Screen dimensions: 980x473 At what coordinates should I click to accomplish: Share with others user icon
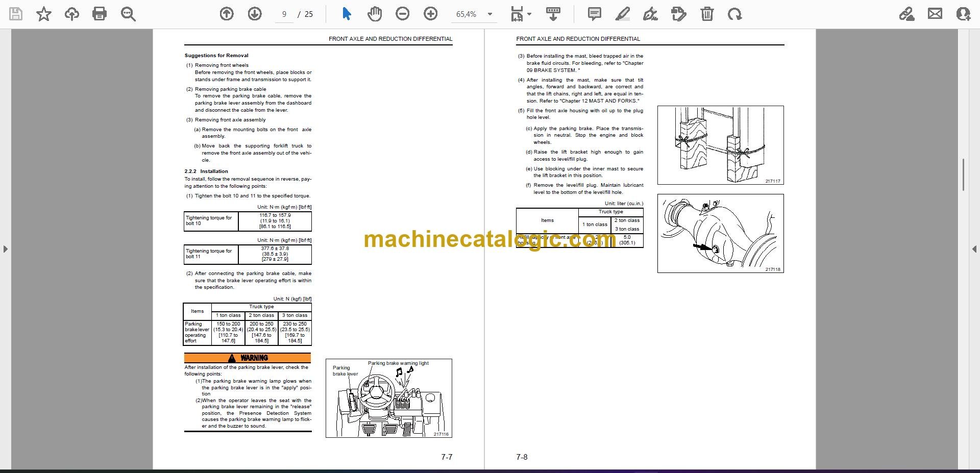pos(963,14)
